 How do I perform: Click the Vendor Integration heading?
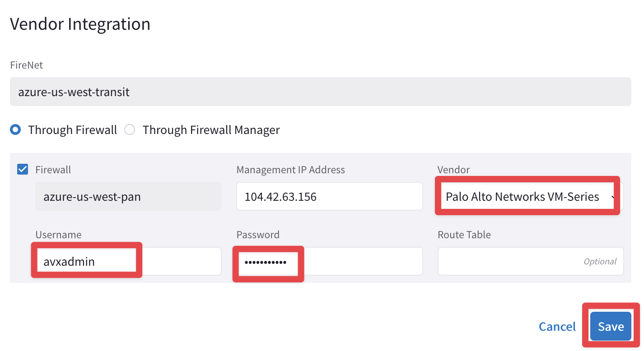point(80,24)
